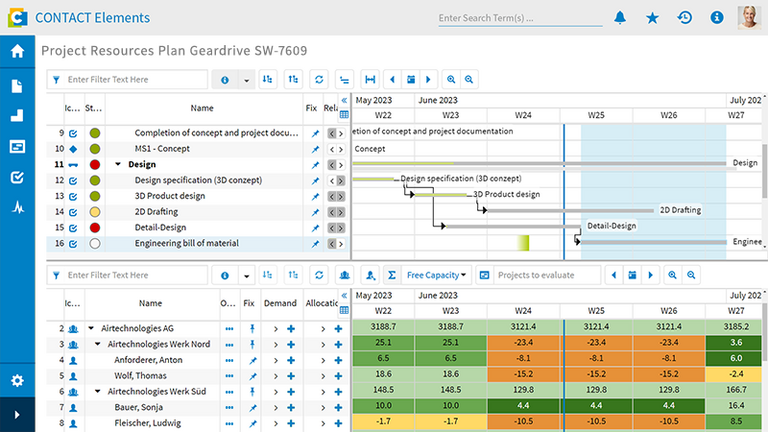
Task: Click the calendar icon in Gantt toolbar
Action: pos(411,79)
